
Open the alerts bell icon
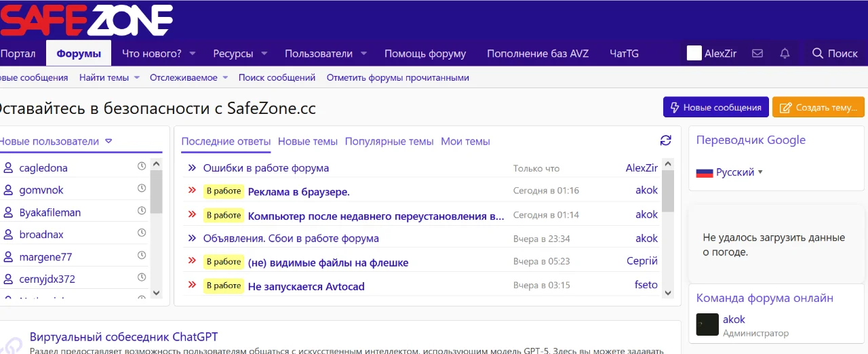785,54
